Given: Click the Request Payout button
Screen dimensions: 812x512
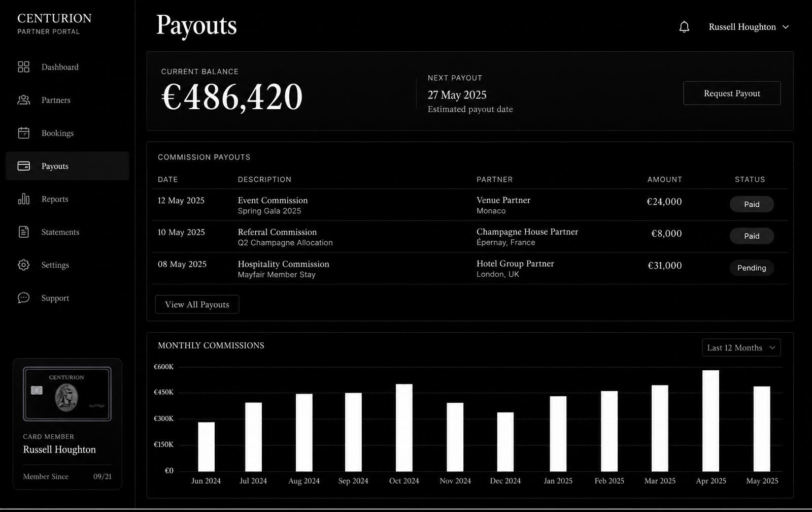Looking at the screenshot, I should 732,93.
